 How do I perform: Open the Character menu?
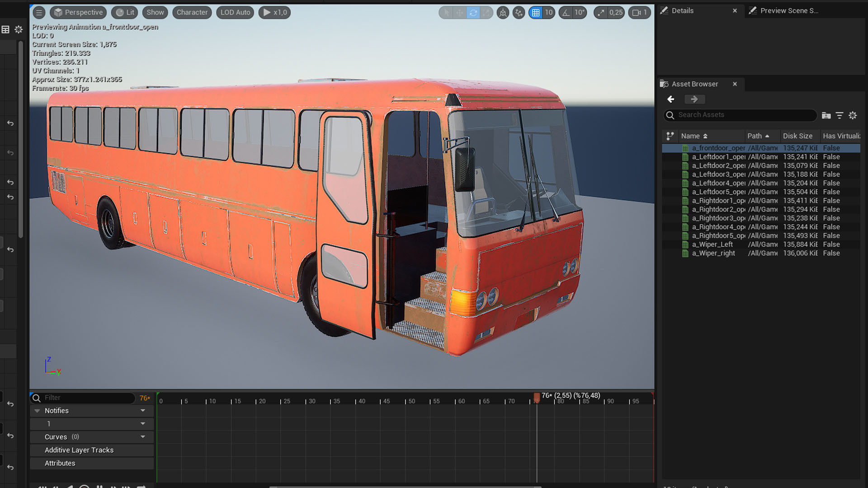pos(192,13)
